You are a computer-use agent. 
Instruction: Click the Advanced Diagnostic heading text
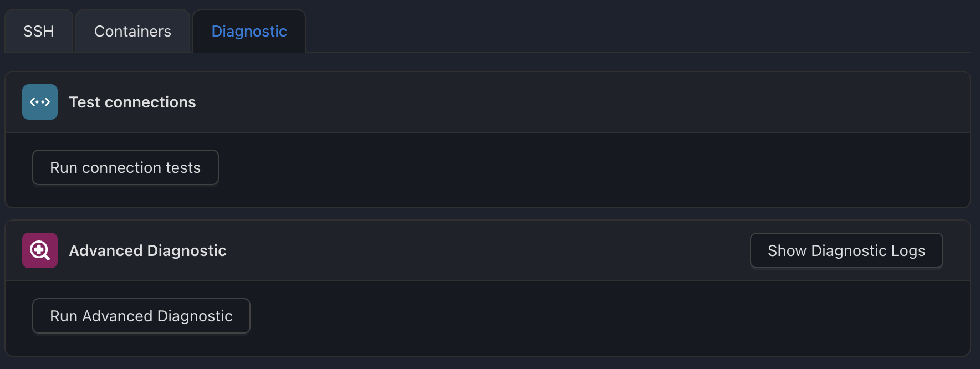[x=148, y=250]
